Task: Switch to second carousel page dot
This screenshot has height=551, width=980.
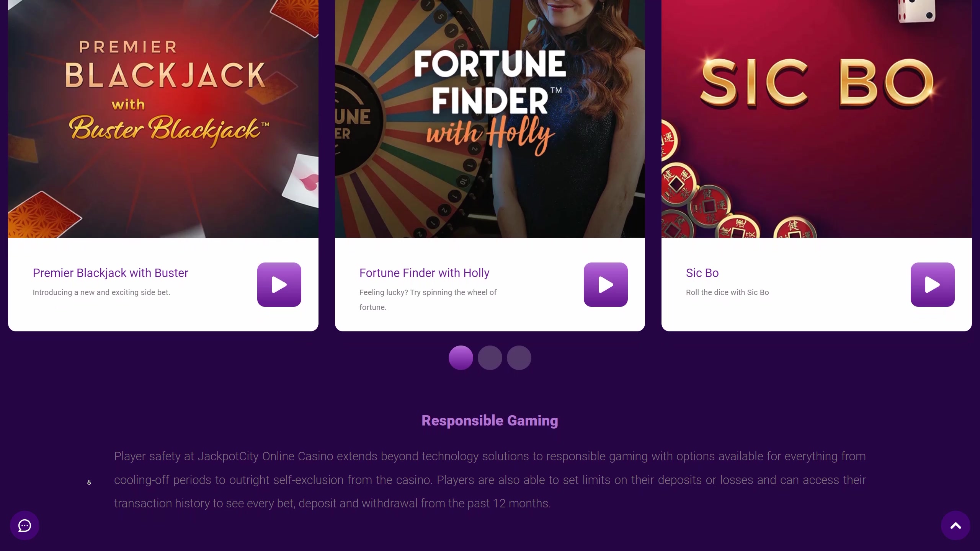Action: (x=490, y=358)
